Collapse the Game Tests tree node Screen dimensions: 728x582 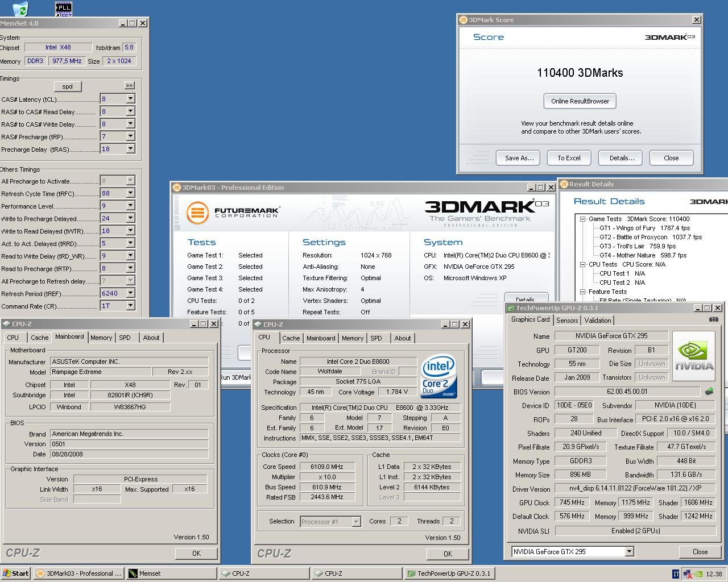coord(583,219)
